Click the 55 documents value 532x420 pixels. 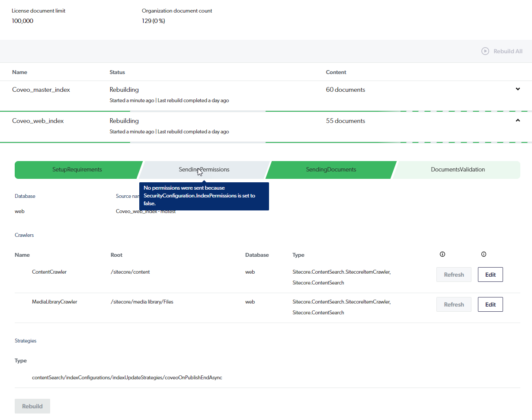coord(346,121)
